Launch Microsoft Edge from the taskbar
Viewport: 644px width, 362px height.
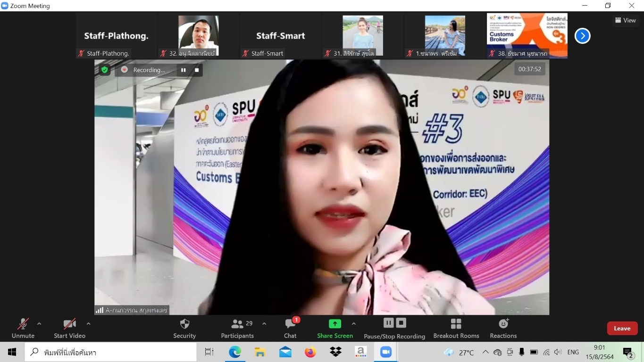click(234, 352)
